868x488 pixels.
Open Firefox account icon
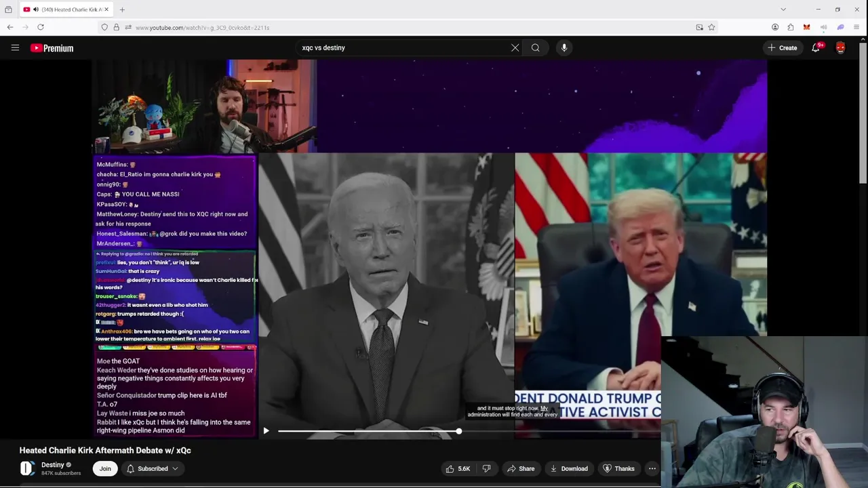click(775, 27)
